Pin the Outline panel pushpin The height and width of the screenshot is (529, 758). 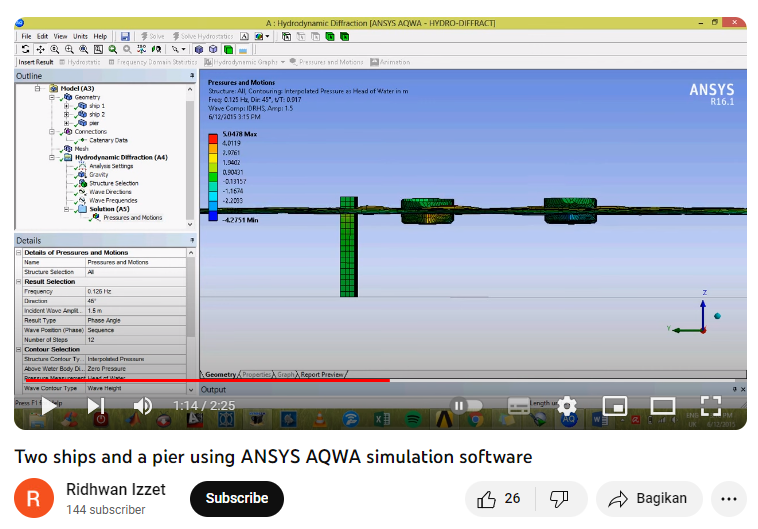192,76
